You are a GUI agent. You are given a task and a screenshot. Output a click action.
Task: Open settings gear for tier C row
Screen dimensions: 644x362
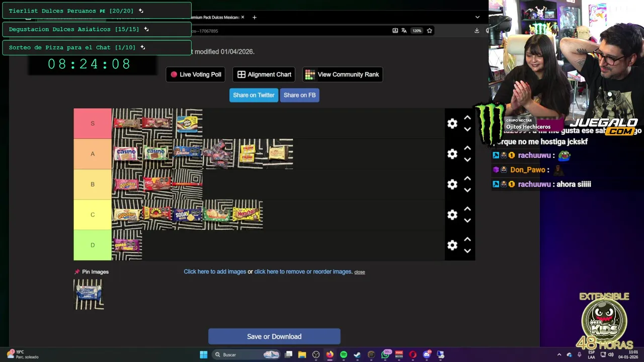pyautogui.click(x=452, y=215)
